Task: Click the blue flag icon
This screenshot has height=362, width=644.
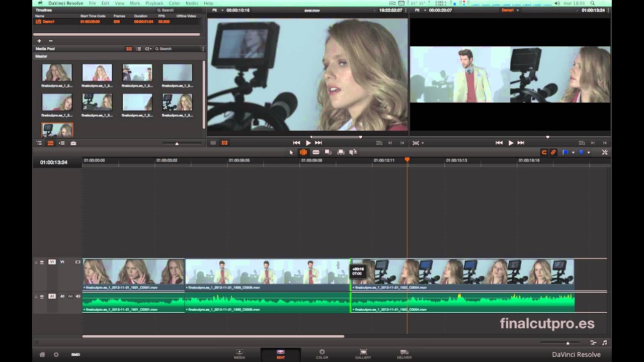Action: [566, 152]
